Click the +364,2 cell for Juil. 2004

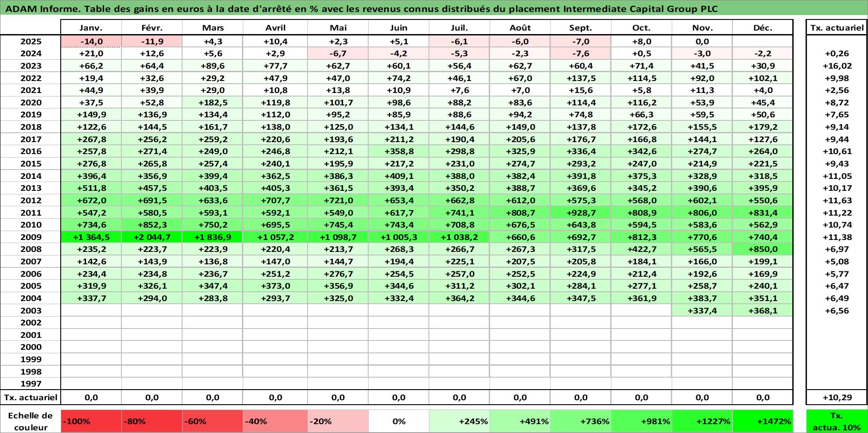[x=459, y=298]
